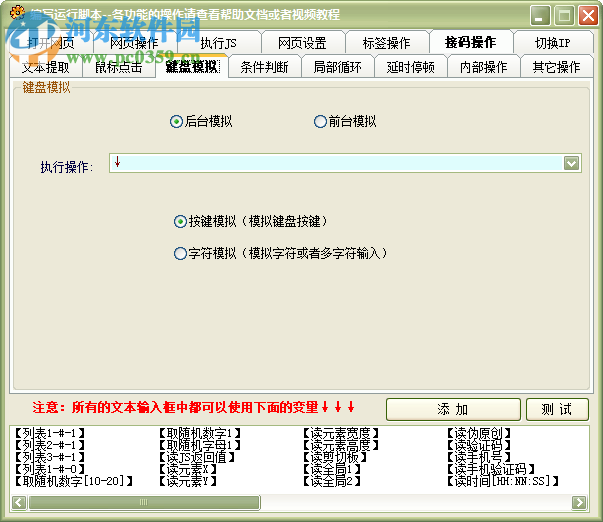Close the script editor window
This screenshot has width=603, height=522.
588,16
